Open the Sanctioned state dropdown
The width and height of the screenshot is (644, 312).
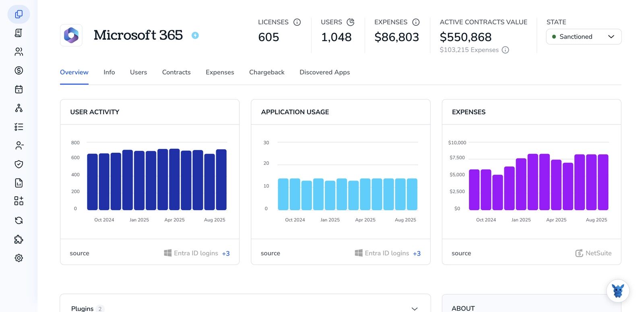(584, 37)
